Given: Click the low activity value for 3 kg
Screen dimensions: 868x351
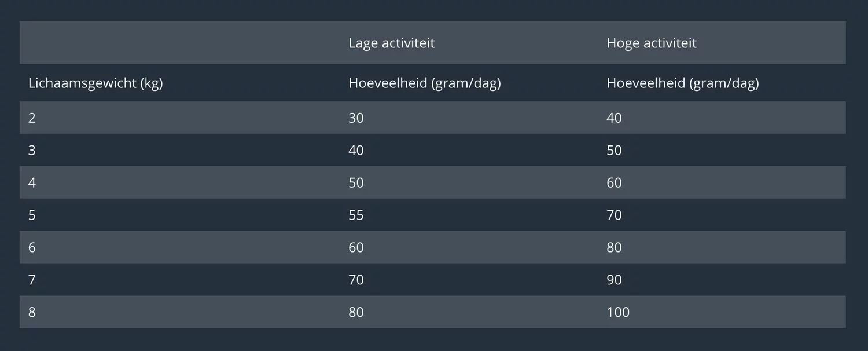Looking at the screenshot, I should point(356,151).
